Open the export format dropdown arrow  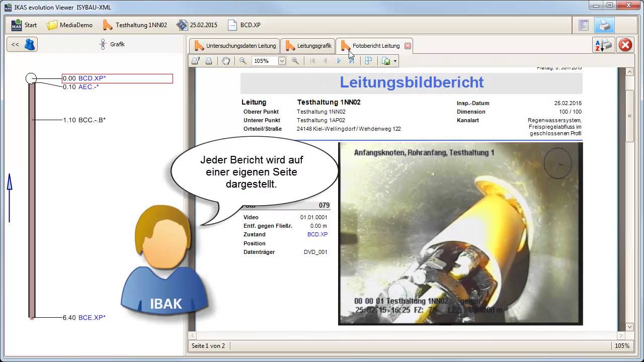tap(395, 61)
